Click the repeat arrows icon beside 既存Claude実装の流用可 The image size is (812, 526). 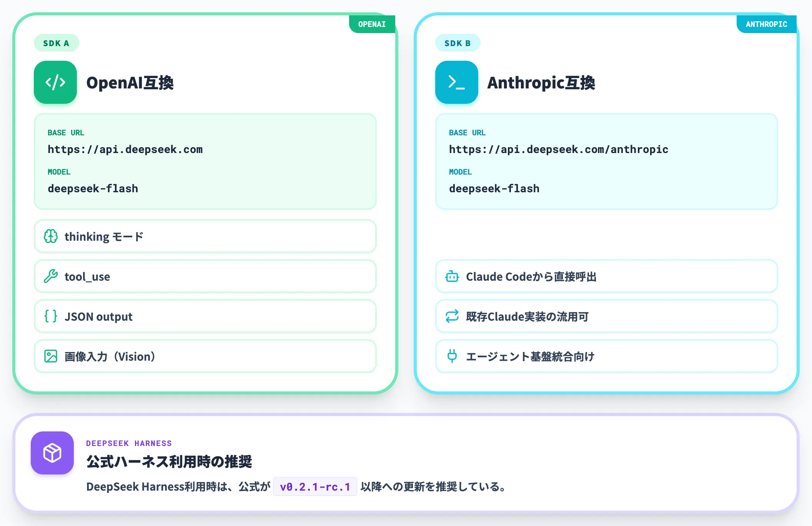click(452, 316)
